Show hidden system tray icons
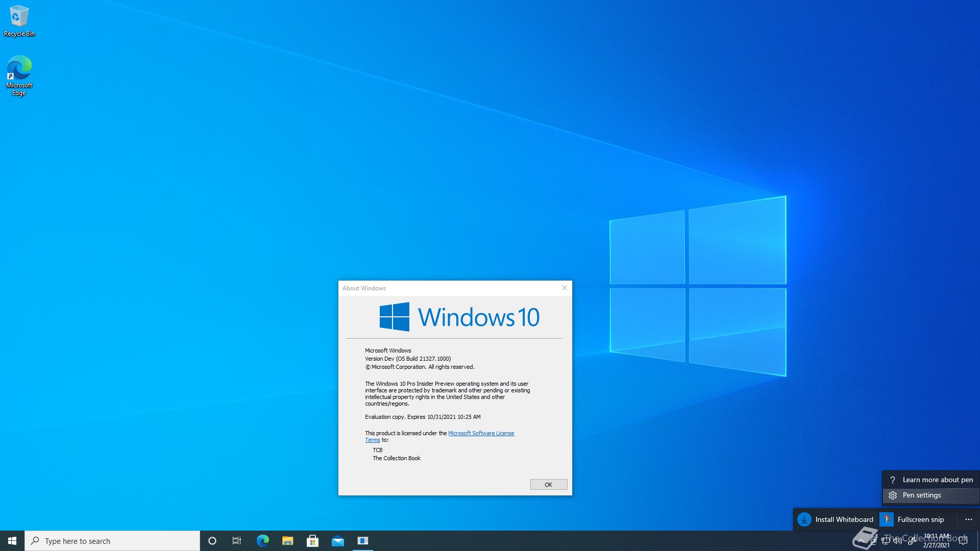This screenshot has height=551, width=980. [861, 541]
